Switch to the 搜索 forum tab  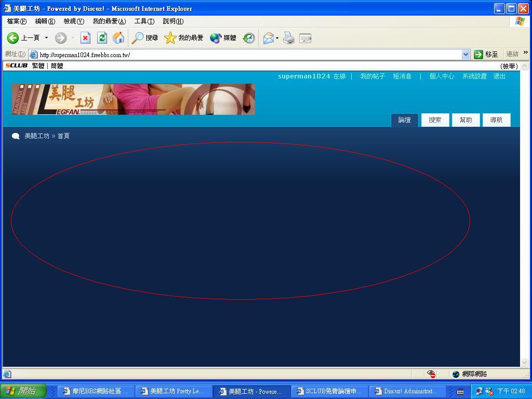(x=435, y=120)
